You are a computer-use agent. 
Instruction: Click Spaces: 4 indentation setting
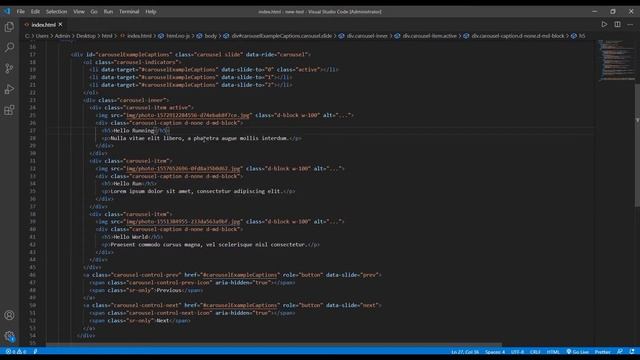pyautogui.click(x=495, y=351)
